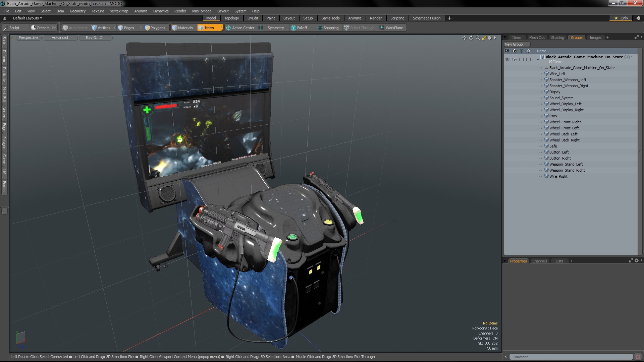The image size is (644, 362).
Task: Open the Vertex Map menu
Action: coord(119,11)
